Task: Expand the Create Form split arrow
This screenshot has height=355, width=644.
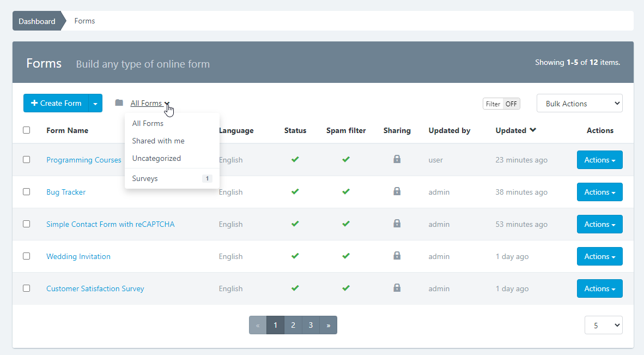Action: coord(95,103)
